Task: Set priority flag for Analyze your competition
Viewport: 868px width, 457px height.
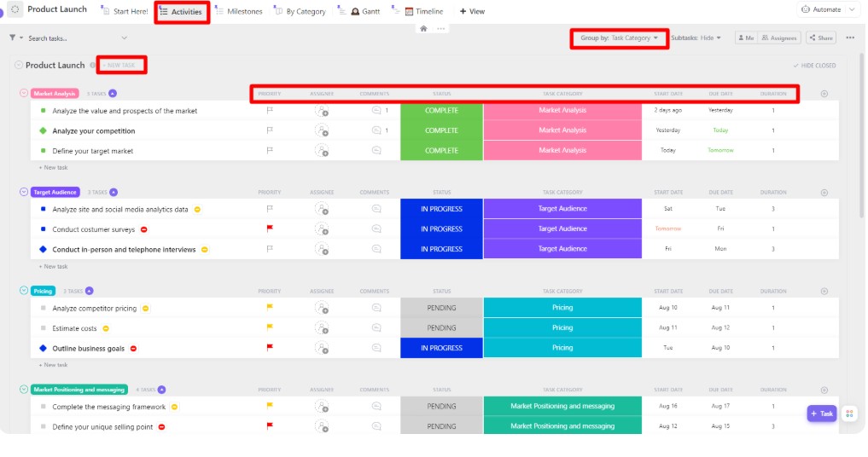Action: coord(270,130)
